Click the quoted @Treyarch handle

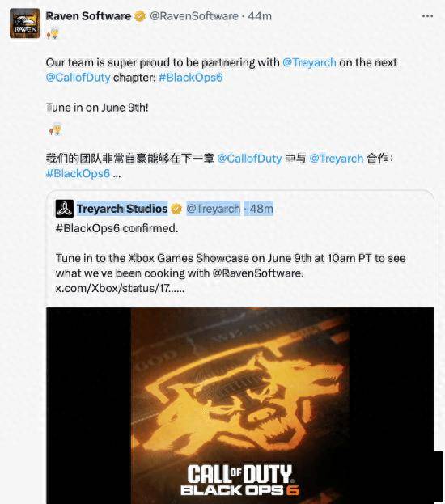click(213, 209)
